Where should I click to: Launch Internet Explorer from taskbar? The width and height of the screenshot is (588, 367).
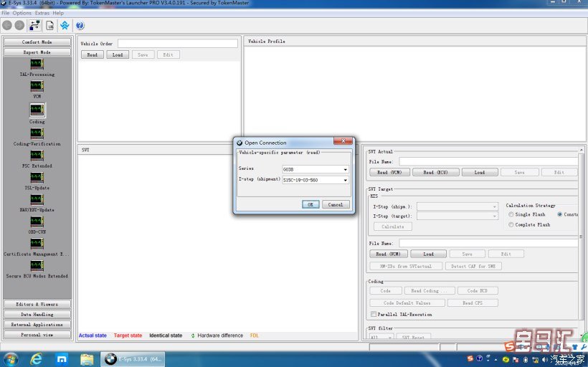click(37, 360)
